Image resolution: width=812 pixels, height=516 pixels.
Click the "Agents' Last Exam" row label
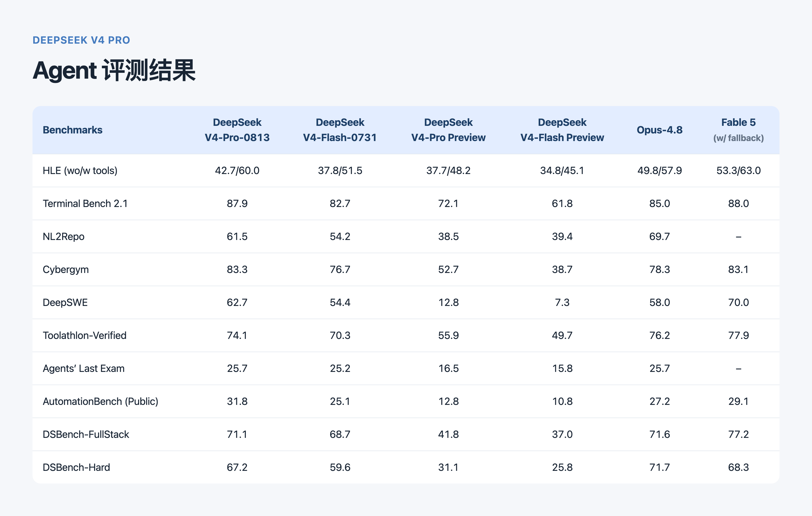click(84, 368)
